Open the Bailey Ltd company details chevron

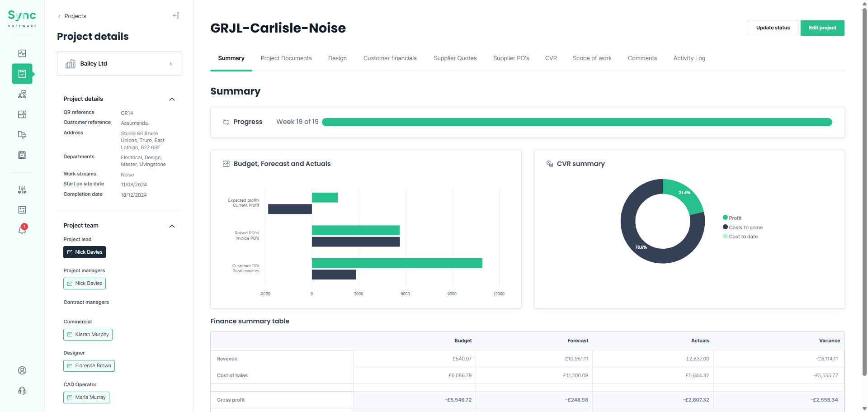click(x=170, y=64)
